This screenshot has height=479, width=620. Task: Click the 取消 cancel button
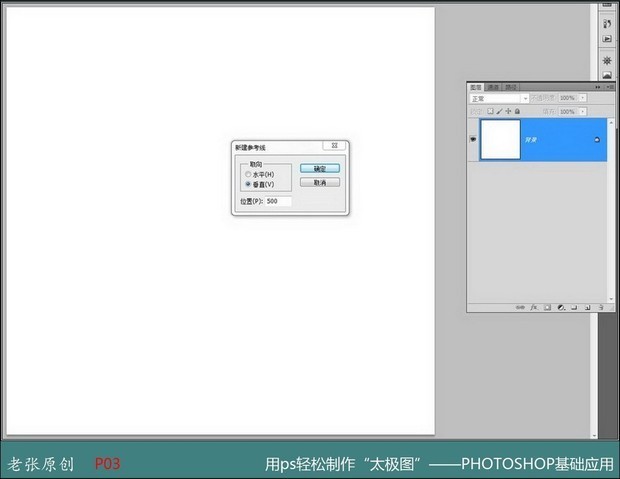click(x=320, y=183)
